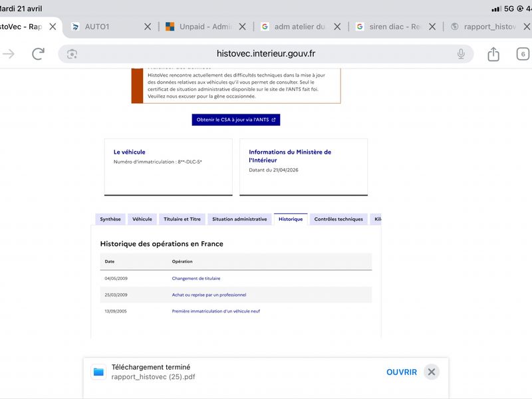Open the tab switcher showing 6 tabs
The image size is (532, 399).
523,54
